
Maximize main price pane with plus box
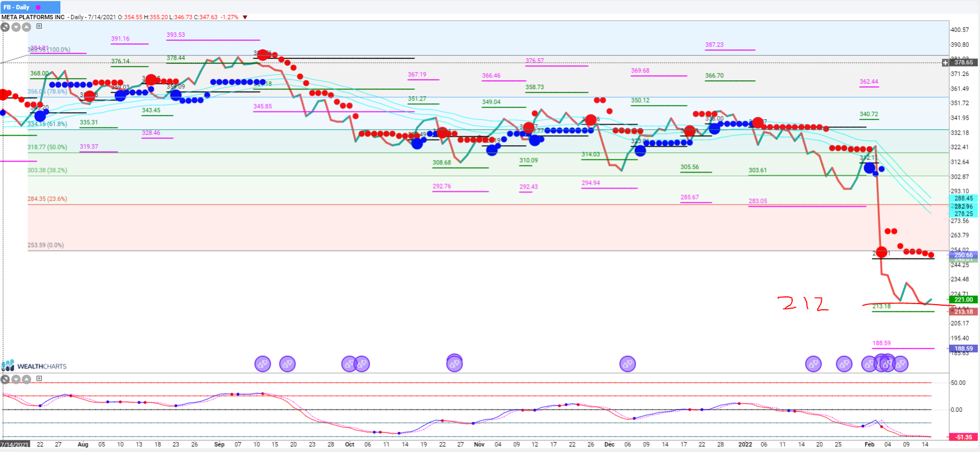(x=39, y=26)
